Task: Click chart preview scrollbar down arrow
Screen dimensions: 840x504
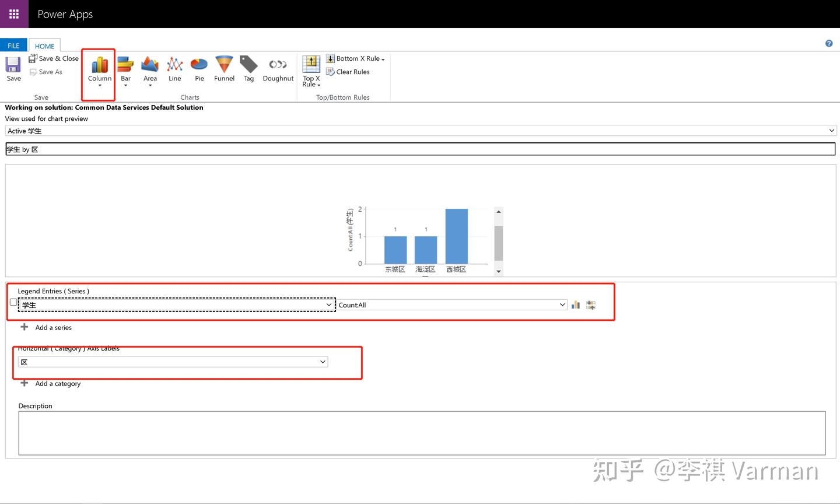Action: [499, 271]
